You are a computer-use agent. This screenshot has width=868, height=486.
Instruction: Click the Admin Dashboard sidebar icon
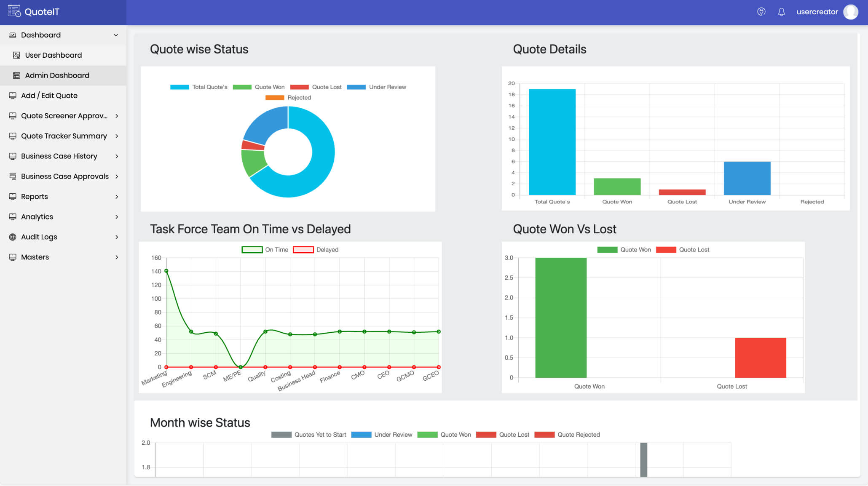[16, 75]
